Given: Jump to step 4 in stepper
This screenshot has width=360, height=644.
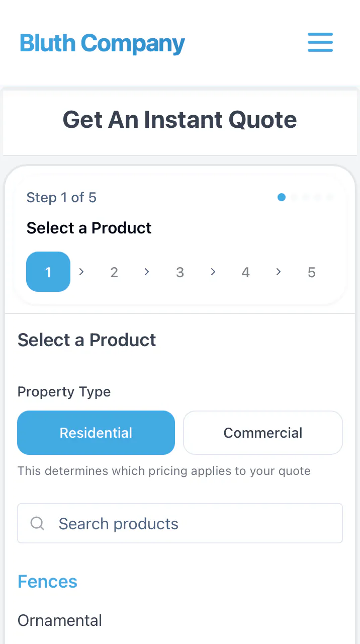Looking at the screenshot, I should pyautogui.click(x=245, y=272).
